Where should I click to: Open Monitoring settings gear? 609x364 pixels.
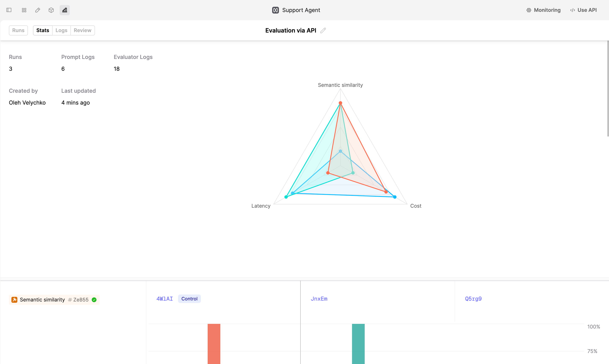[529, 10]
